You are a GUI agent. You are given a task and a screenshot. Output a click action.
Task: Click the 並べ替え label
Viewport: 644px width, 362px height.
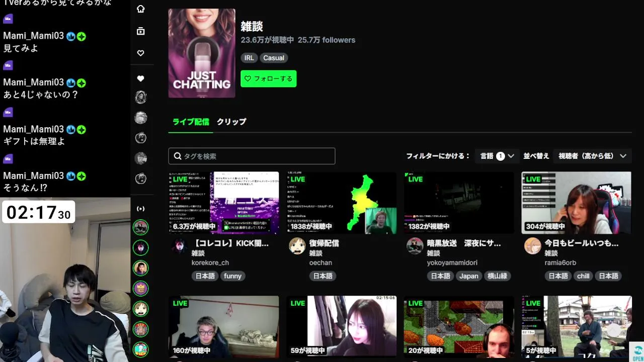pyautogui.click(x=536, y=156)
